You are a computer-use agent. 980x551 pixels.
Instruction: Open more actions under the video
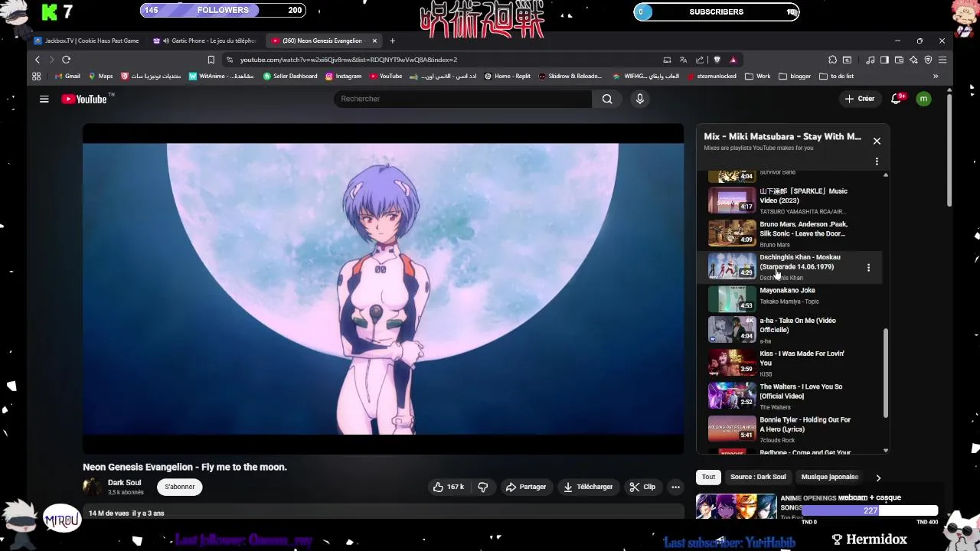tap(675, 487)
